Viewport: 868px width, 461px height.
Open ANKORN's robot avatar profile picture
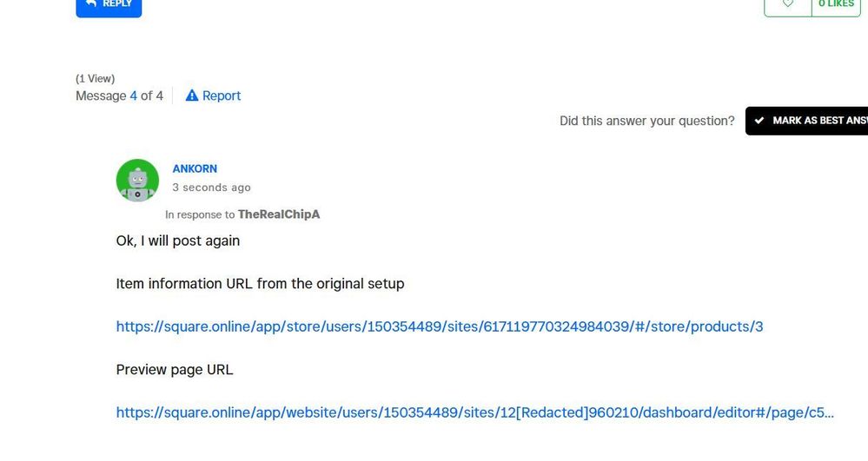coord(137,181)
